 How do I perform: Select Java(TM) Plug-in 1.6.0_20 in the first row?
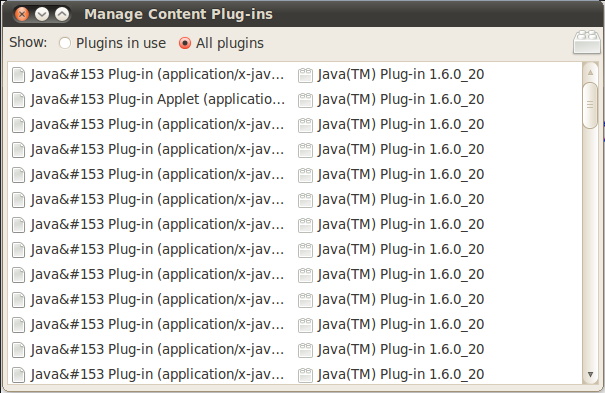click(401, 74)
